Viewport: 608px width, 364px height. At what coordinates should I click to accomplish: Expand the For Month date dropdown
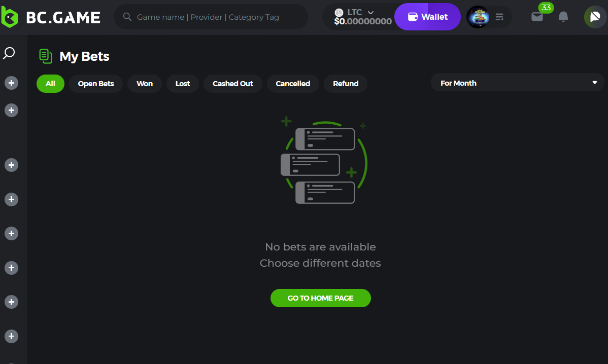point(517,83)
